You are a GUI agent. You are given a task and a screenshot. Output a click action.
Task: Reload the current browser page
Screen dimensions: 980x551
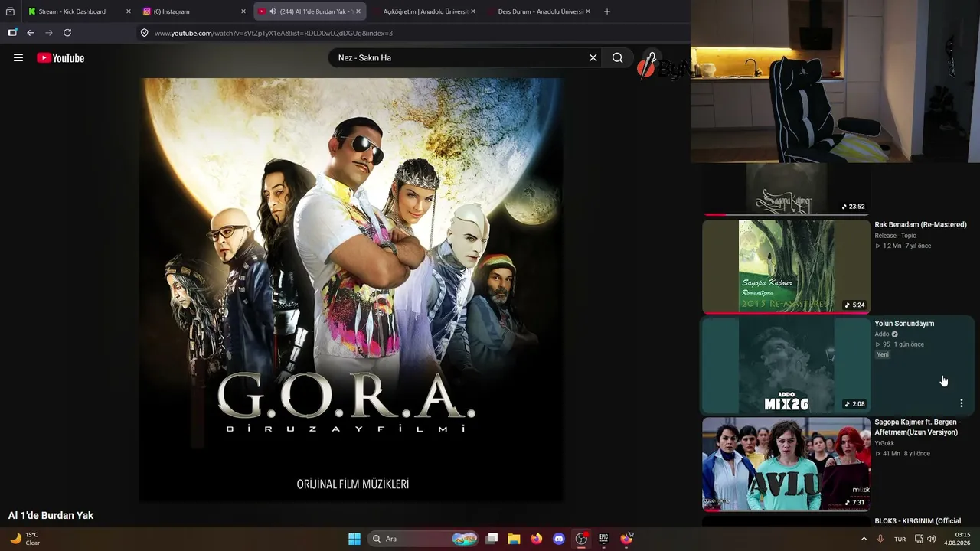click(x=67, y=33)
